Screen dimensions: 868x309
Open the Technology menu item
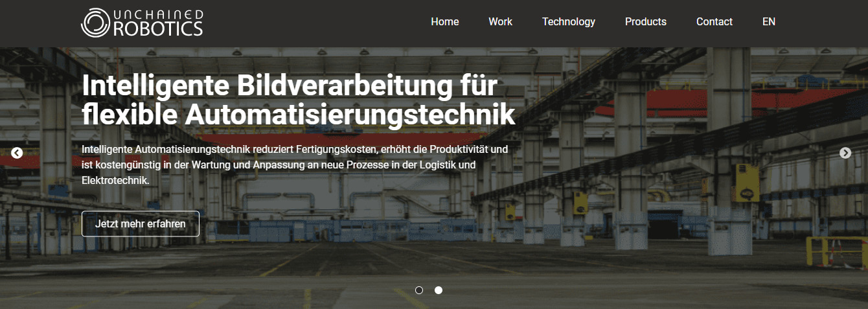click(569, 22)
